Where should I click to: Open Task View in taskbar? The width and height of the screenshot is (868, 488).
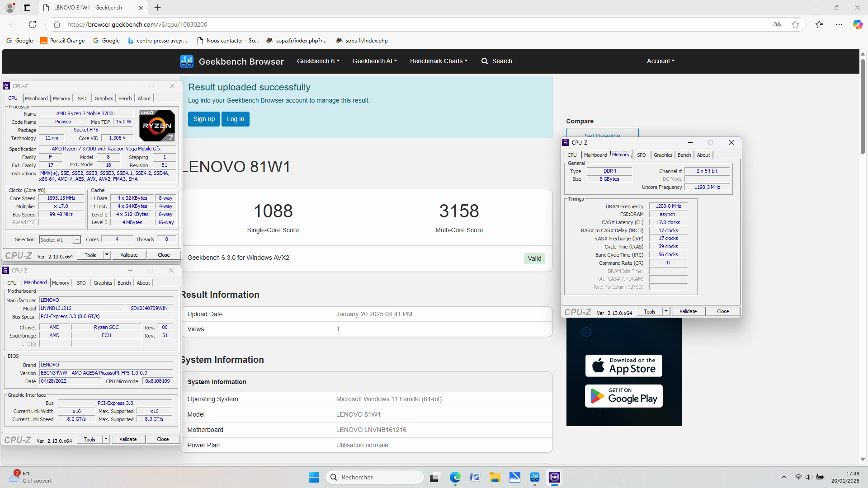pyautogui.click(x=434, y=477)
